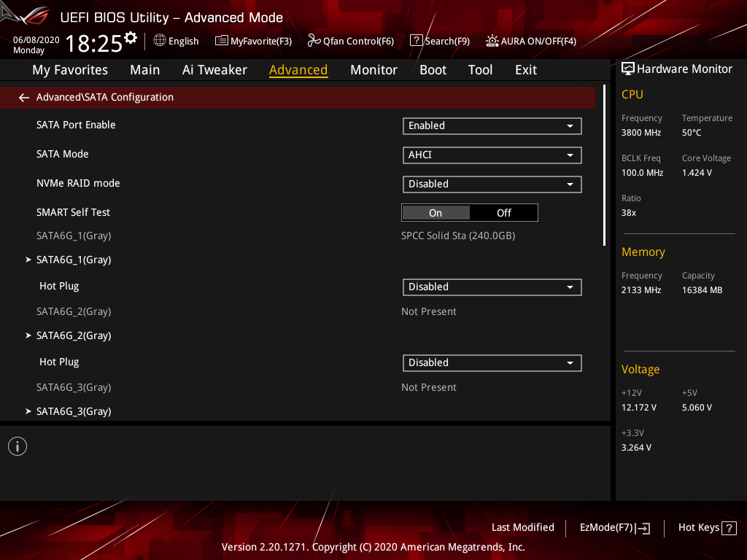Toggle AURA ON/OFF(F4)

click(531, 41)
